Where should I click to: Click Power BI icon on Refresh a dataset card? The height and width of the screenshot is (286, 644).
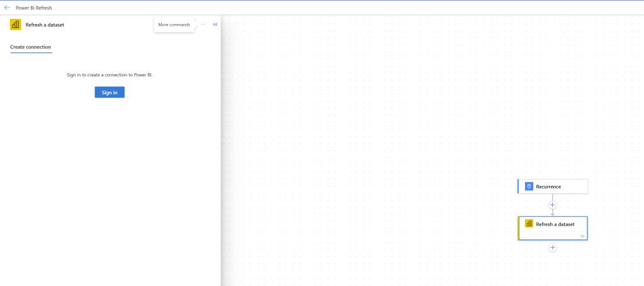529,224
